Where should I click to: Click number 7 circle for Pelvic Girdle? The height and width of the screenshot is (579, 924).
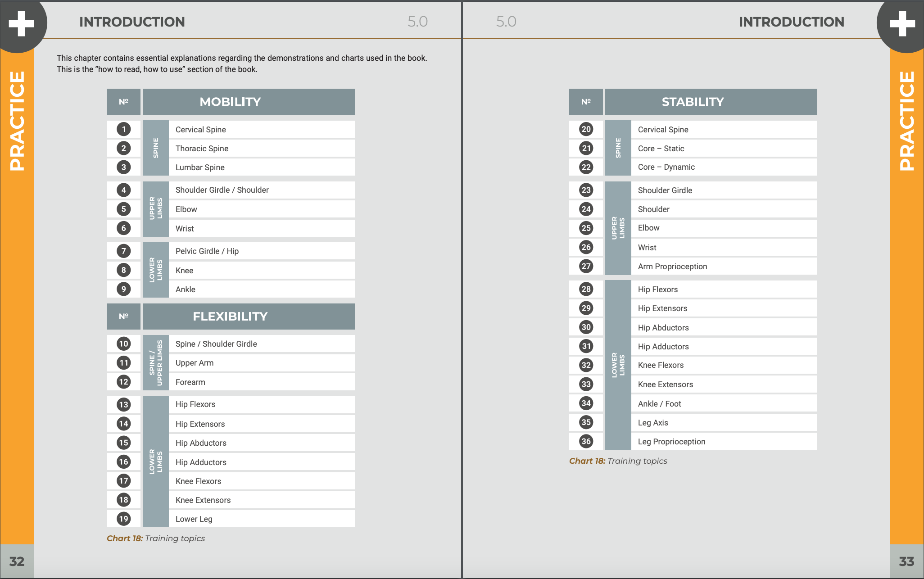click(124, 251)
